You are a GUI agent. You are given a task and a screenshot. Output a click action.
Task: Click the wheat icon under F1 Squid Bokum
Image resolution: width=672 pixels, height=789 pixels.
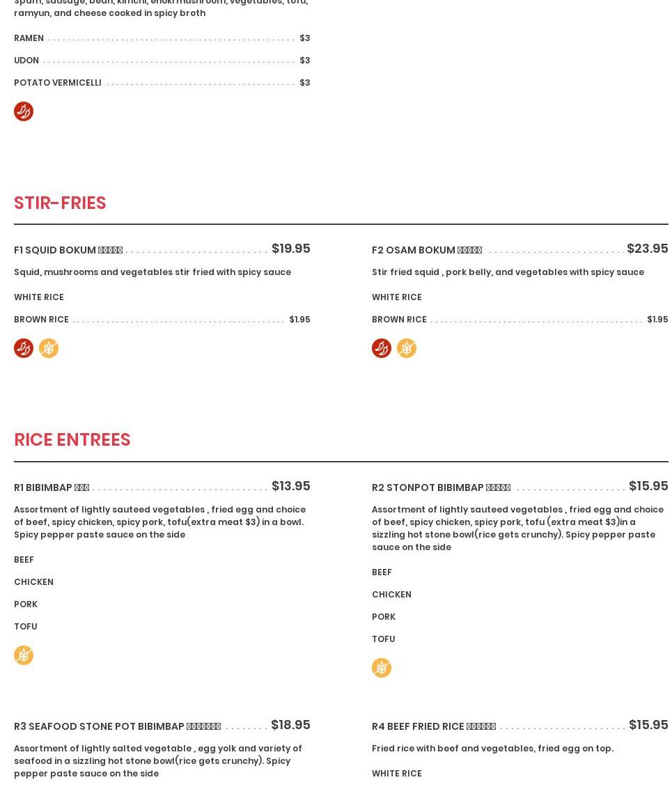pyautogui.click(x=49, y=348)
